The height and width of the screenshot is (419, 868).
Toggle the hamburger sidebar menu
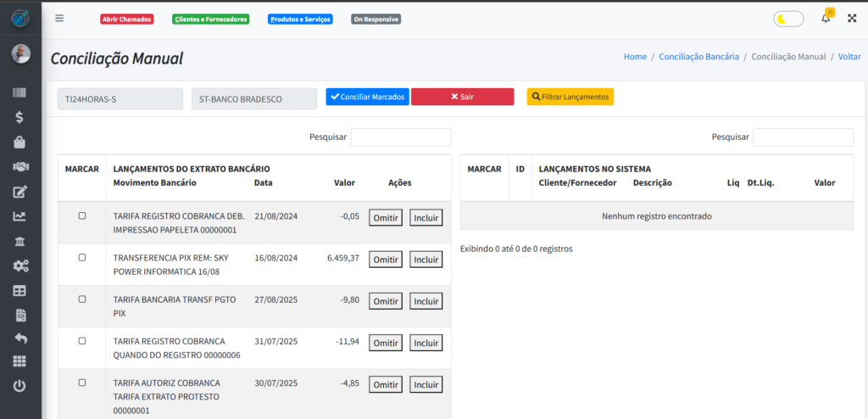(x=59, y=18)
